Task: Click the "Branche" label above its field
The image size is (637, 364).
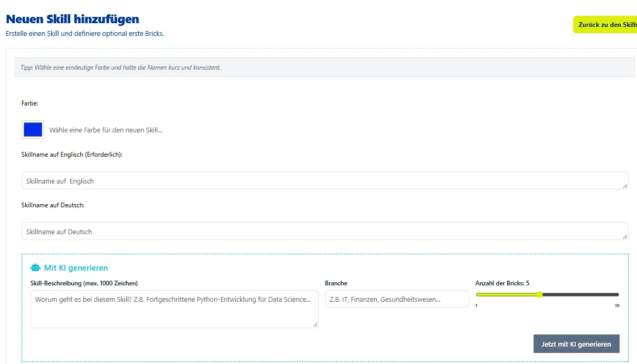Action: point(336,283)
